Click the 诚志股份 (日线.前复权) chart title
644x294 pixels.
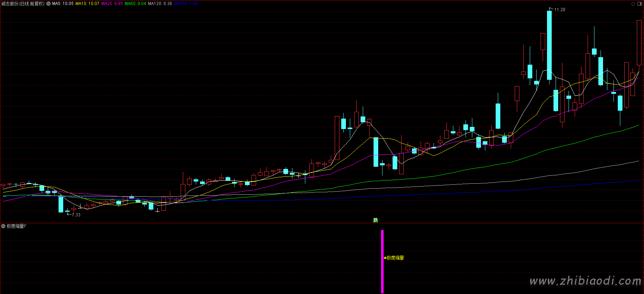point(23,4)
